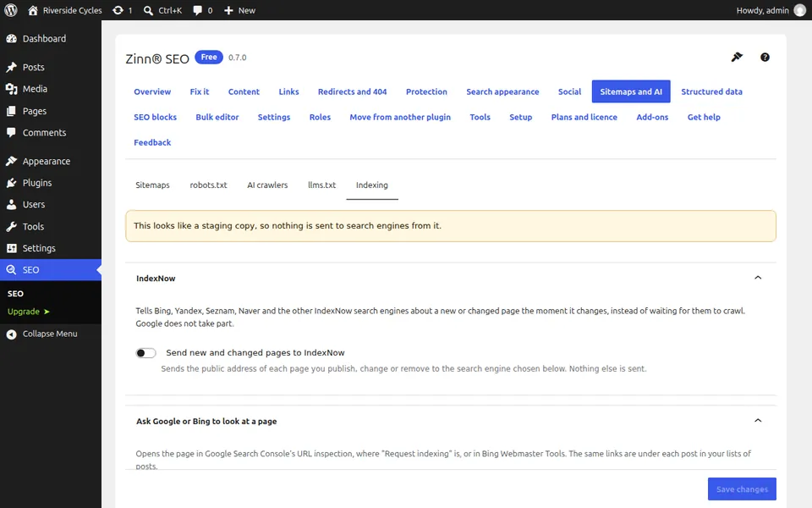
Task: Click Save changes button
Action: [x=742, y=489]
